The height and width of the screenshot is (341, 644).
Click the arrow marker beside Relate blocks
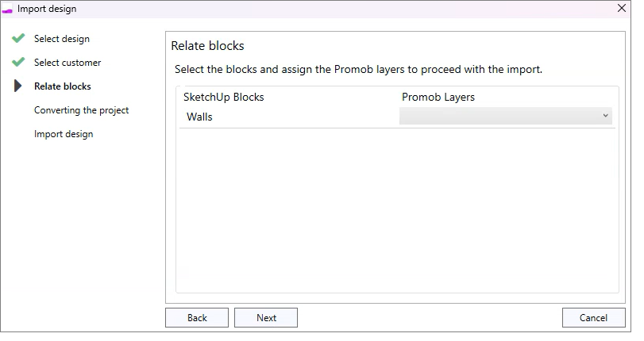[17, 86]
